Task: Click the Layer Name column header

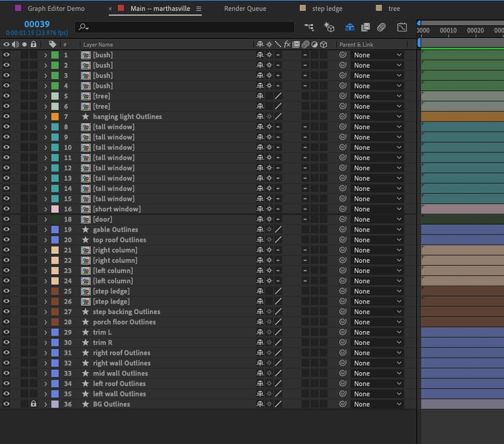Action: (x=98, y=45)
